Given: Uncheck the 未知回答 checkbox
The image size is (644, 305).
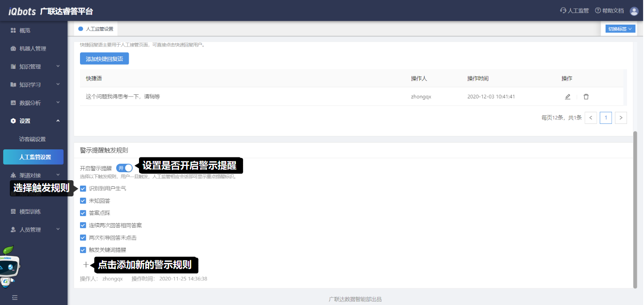Looking at the screenshot, I should (x=83, y=201).
